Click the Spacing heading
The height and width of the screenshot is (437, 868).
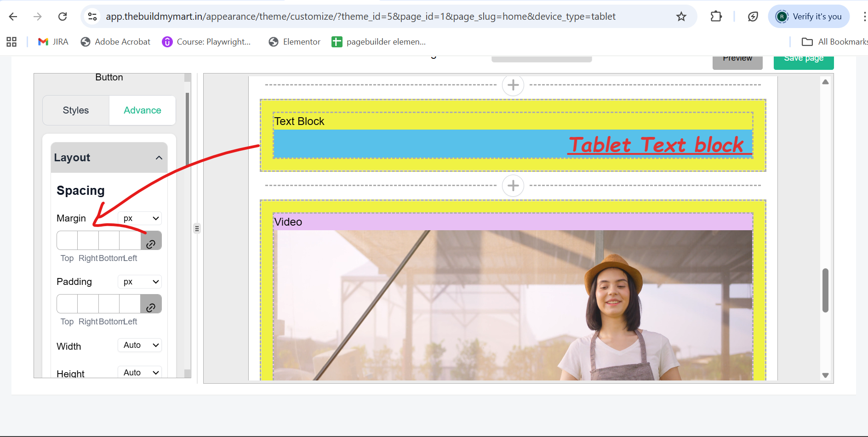pyautogui.click(x=80, y=190)
